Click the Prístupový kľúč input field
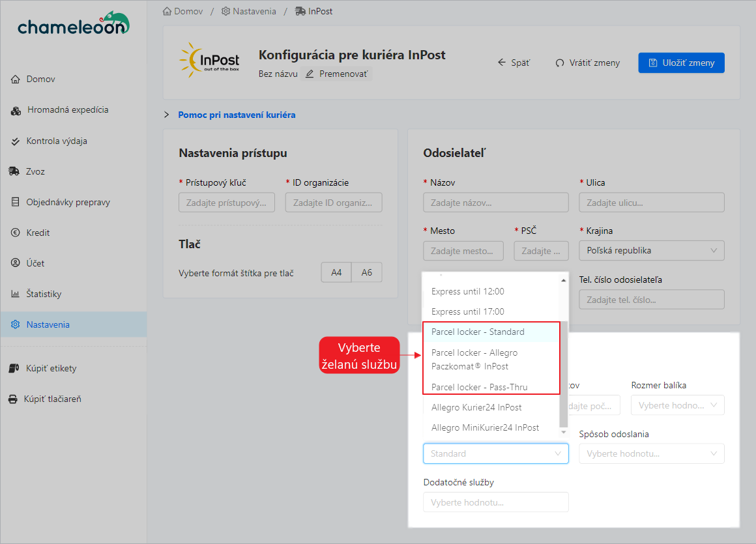 click(226, 203)
